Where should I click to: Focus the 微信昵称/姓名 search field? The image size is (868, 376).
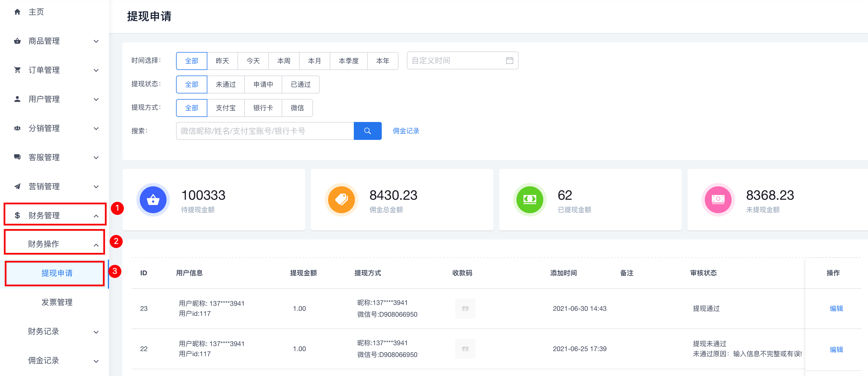click(265, 131)
